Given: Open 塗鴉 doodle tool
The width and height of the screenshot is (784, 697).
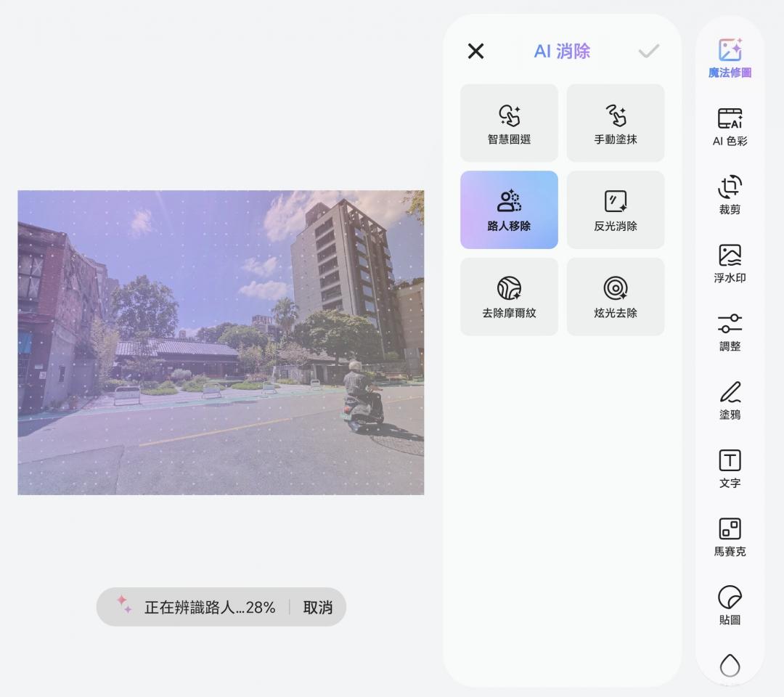Looking at the screenshot, I should [x=730, y=401].
